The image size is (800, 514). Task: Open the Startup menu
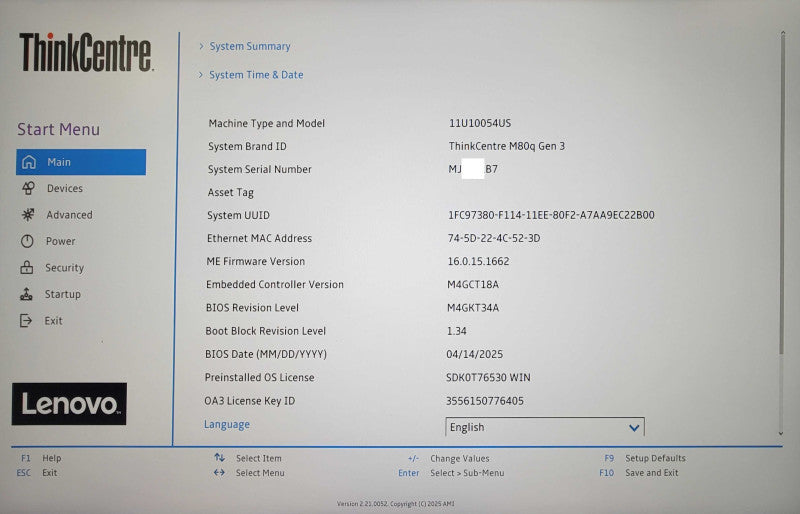(62, 294)
